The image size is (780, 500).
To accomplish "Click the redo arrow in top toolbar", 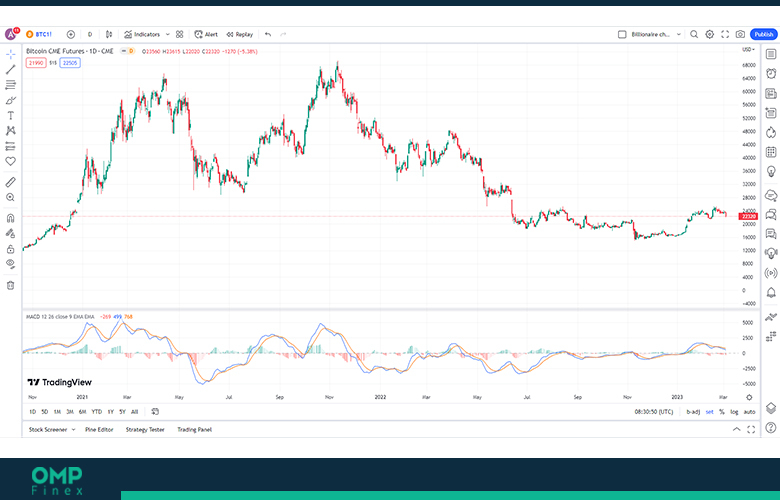I will point(283,34).
